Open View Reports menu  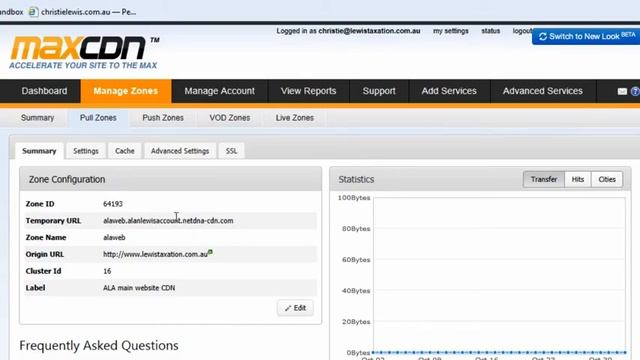coord(309,91)
